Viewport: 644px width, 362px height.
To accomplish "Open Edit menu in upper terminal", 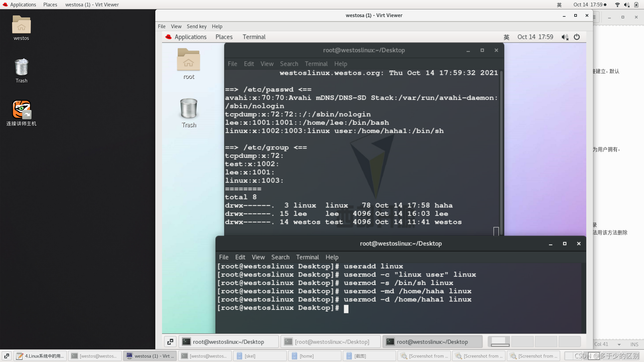I will [x=249, y=64].
